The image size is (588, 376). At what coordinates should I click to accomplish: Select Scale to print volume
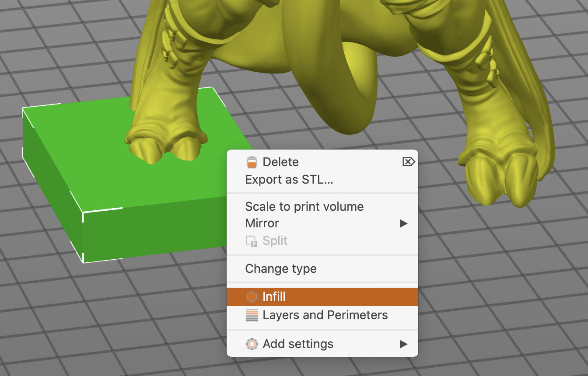coord(322,206)
